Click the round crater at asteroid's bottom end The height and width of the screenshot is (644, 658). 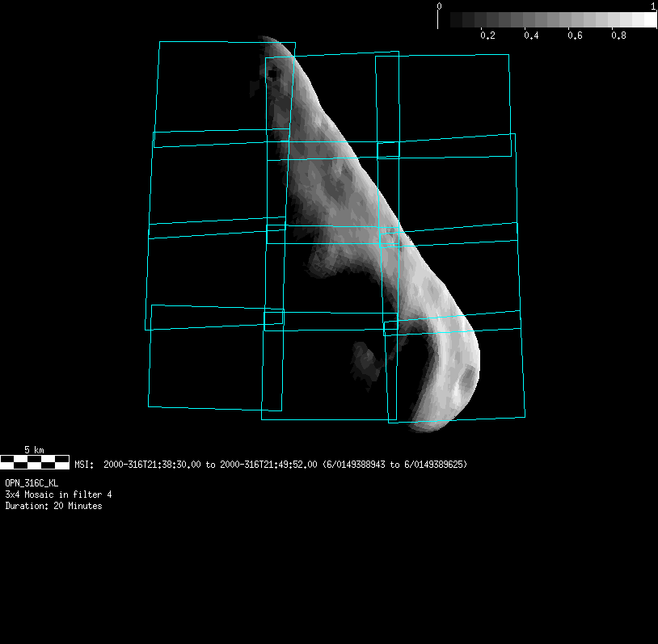[x=466, y=377]
